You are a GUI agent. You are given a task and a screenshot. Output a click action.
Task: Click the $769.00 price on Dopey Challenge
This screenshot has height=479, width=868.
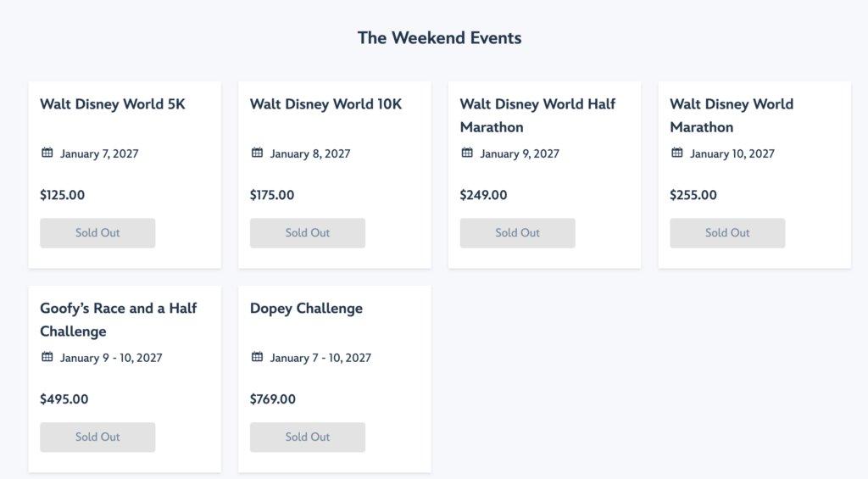pyautogui.click(x=273, y=399)
